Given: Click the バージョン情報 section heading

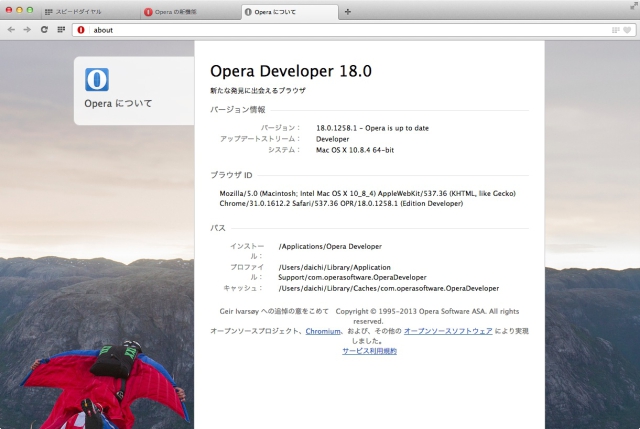Looking at the screenshot, I should click(238, 109).
